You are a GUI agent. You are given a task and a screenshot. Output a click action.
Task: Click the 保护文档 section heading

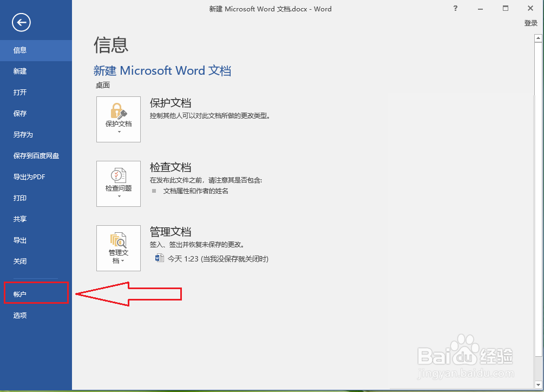tap(171, 103)
